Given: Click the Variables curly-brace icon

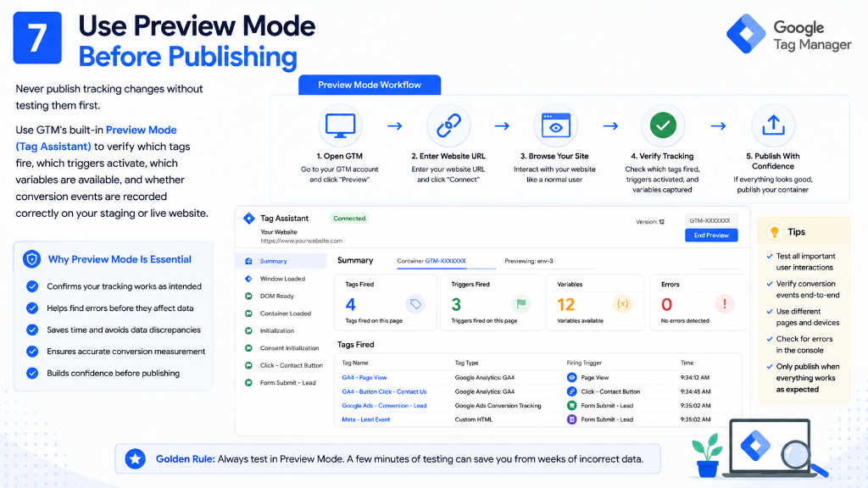Looking at the screenshot, I should pyautogui.click(x=623, y=304).
